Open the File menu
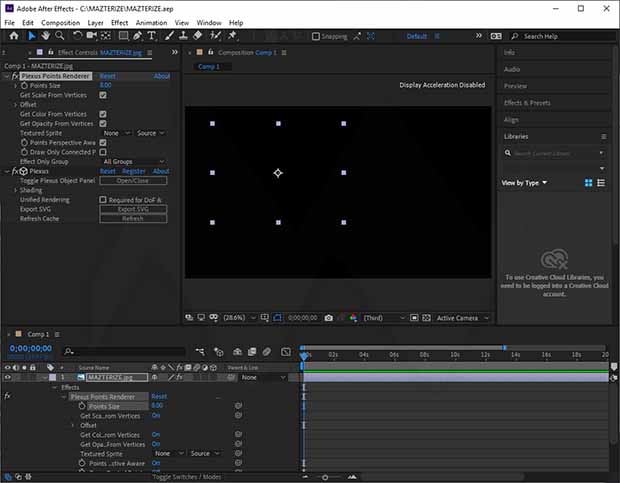620x483 pixels. 9,23
